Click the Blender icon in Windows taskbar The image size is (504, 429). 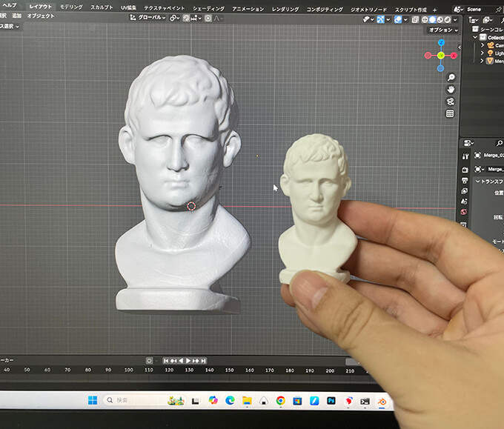(382, 401)
